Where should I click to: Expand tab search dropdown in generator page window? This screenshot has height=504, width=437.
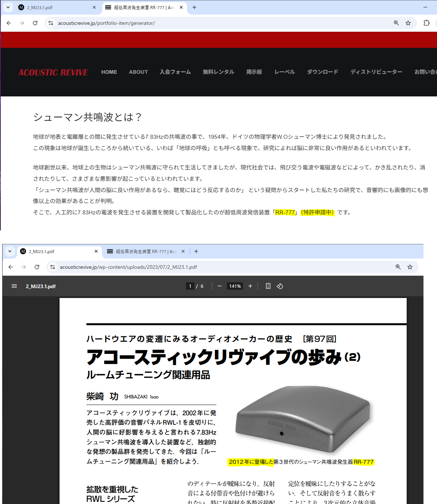click(8, 7)
